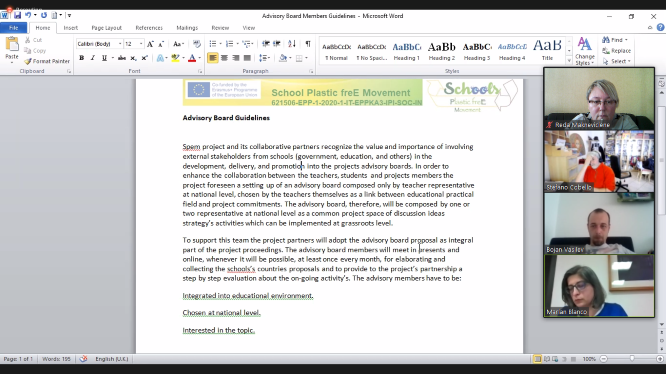
Task: Click the Replace button
Action: click(617, 51)
